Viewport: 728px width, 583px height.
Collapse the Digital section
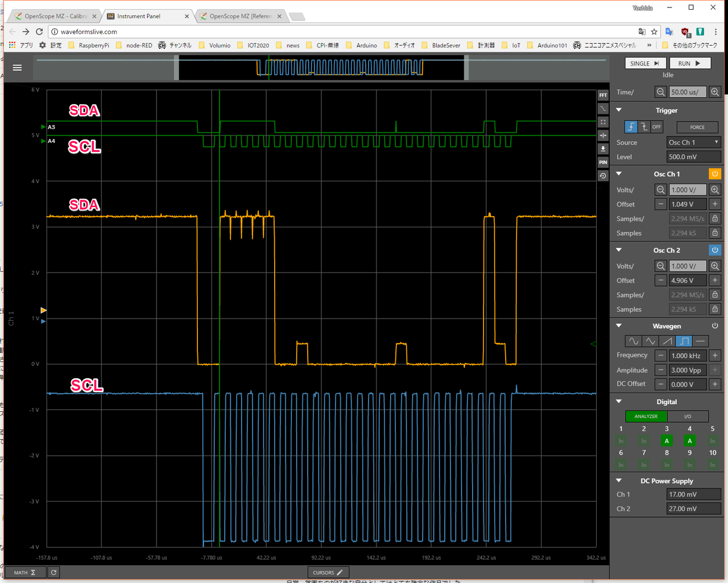619,402
